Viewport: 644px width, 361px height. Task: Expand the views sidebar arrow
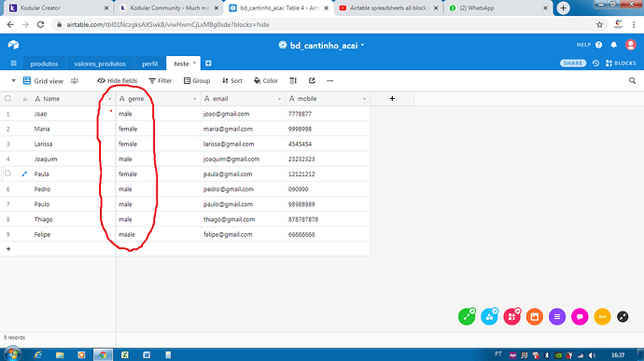click(13, 81)
